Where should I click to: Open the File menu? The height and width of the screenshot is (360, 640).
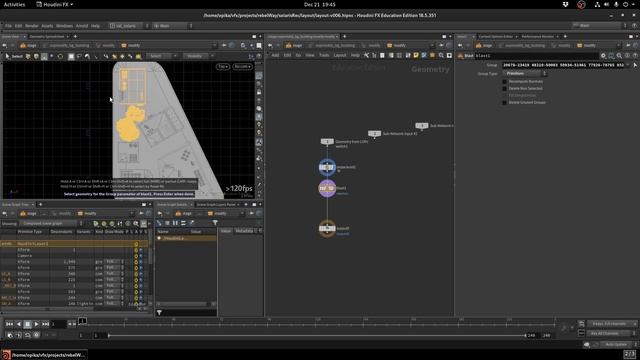coord(8,26)
